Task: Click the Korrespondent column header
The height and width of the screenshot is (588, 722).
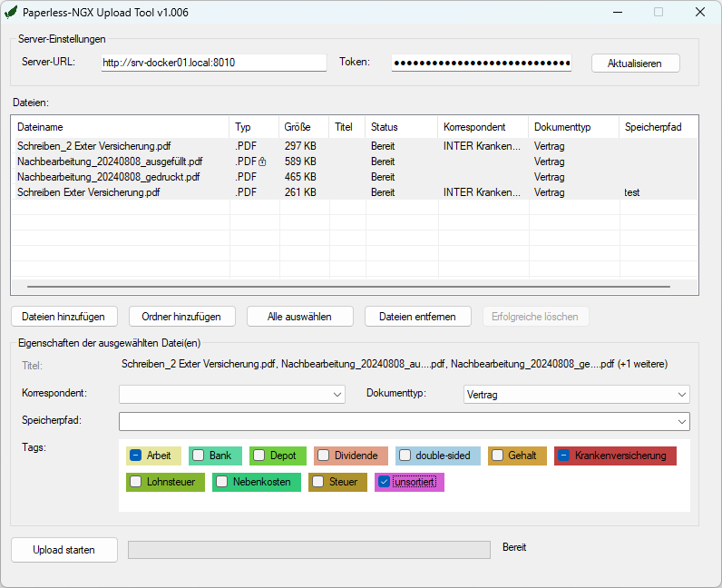Action: pyautogui.click(x=483, y=127)
